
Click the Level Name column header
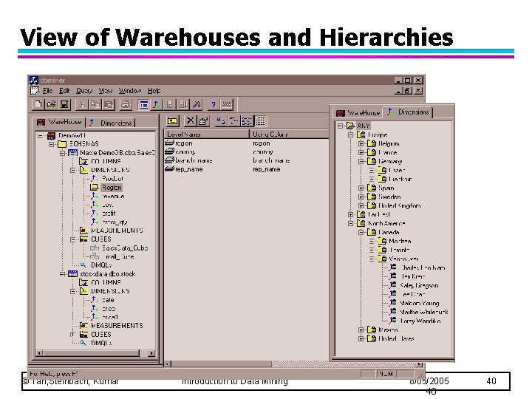[207, 134]
